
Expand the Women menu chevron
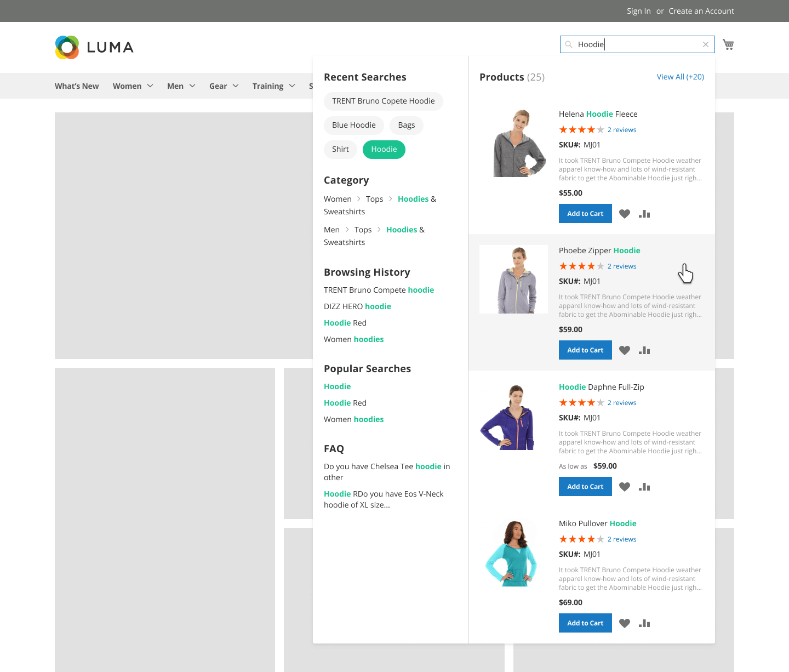tap(150, 86)
